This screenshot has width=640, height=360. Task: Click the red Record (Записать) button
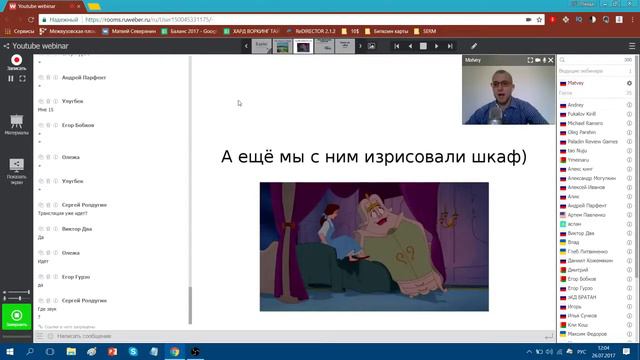tap(16, 60)
